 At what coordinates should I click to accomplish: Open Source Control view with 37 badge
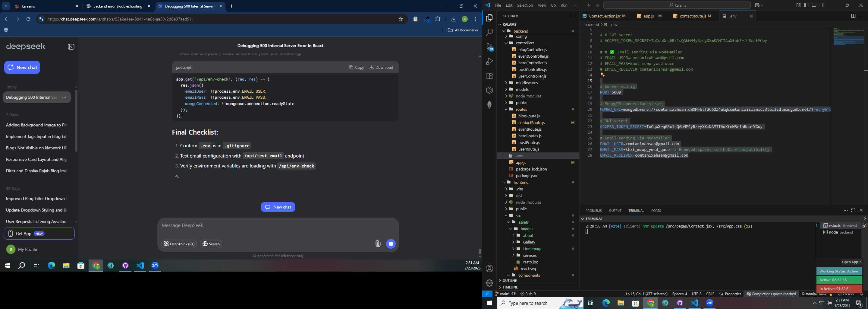489,47
